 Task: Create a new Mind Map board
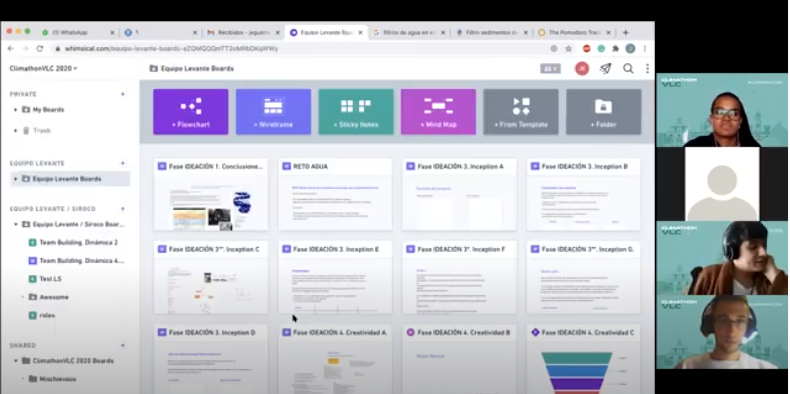(438, 112)
